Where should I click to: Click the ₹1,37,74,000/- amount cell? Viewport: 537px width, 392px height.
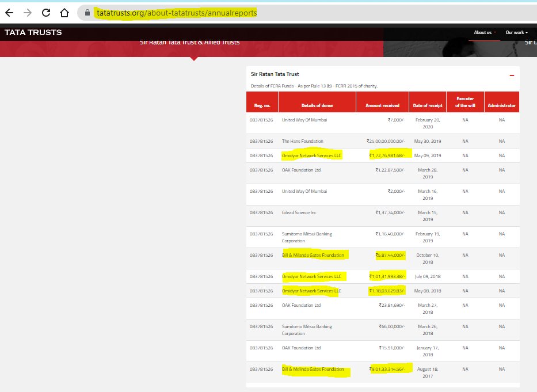[x=390, y=212]
